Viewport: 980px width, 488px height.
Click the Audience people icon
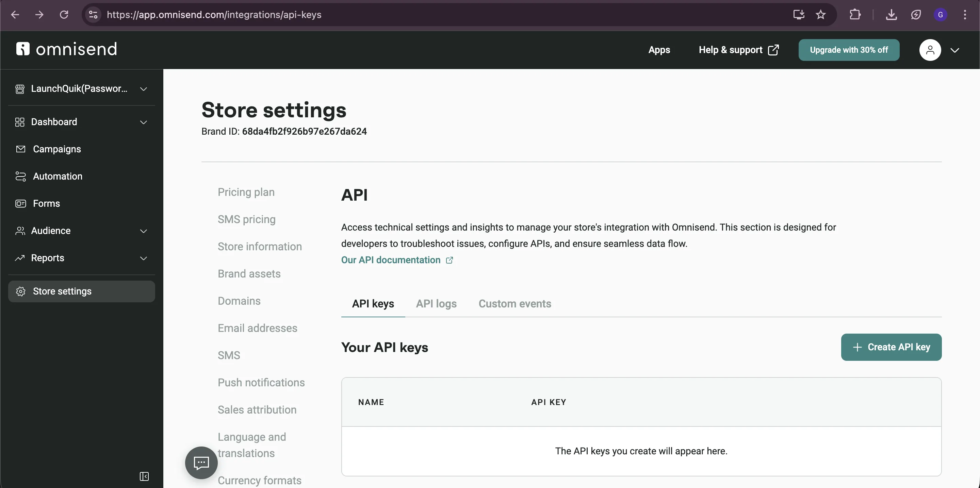[x=20, y=231]
